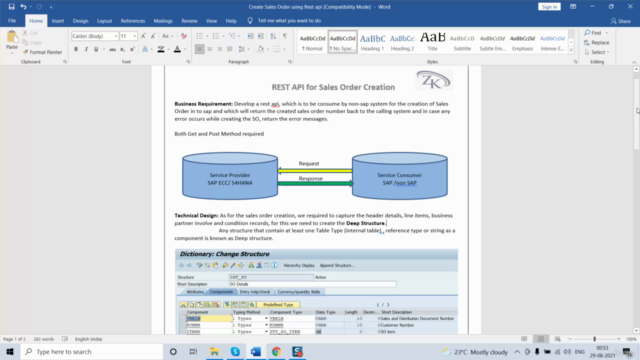Decrease the font size
The image size is (640, 360).
153,36
